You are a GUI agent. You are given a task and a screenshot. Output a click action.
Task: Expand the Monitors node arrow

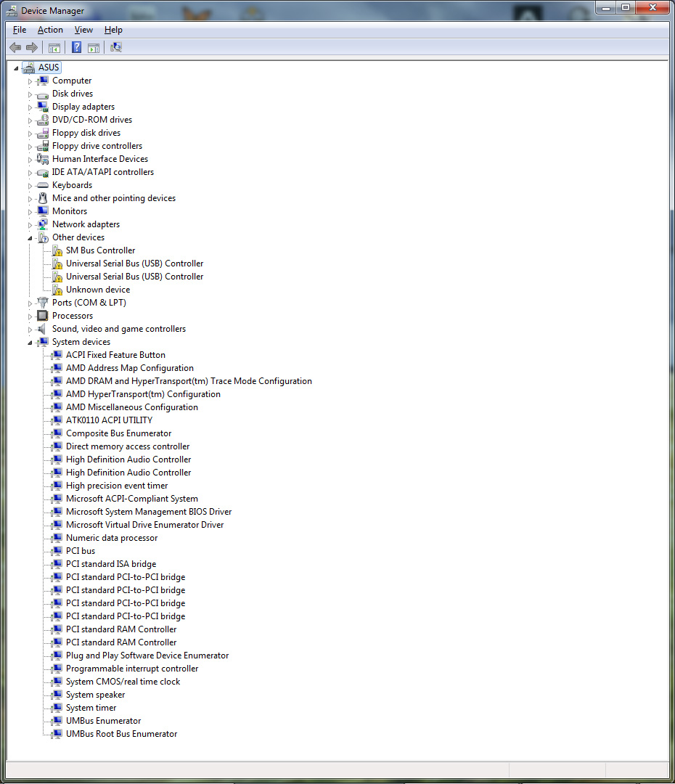30,212
